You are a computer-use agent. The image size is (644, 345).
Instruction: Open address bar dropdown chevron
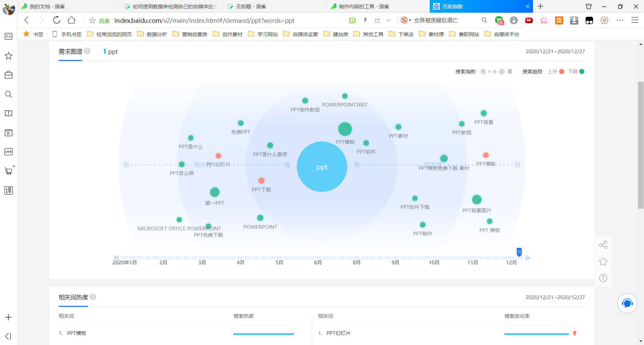coord(388,20)
